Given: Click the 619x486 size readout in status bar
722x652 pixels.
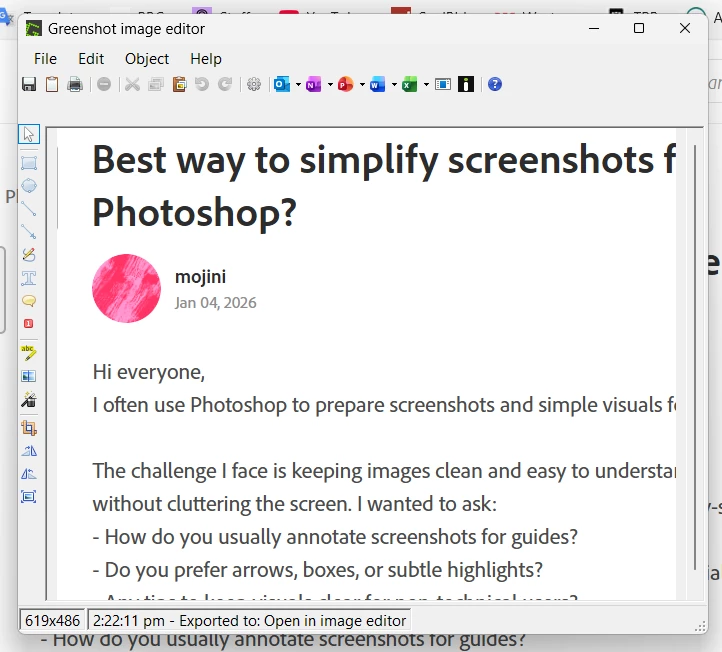Looking at the screenshot, I should [52, 621].
